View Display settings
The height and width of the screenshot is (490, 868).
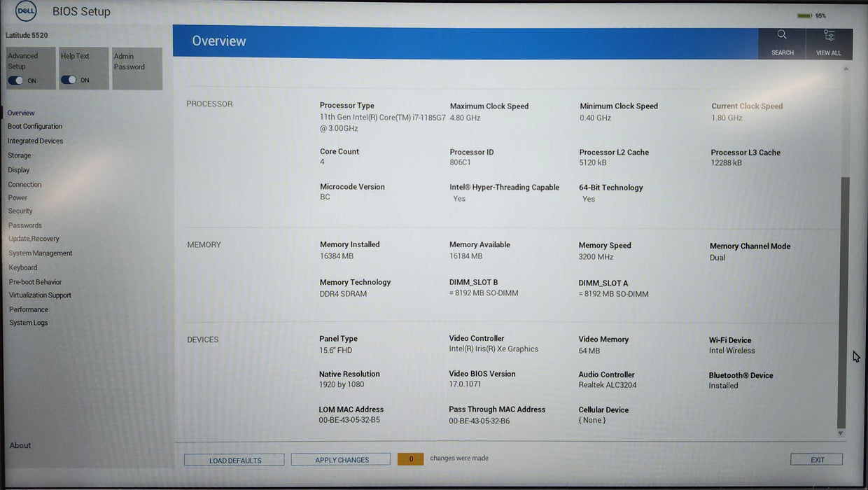[18, 169]
